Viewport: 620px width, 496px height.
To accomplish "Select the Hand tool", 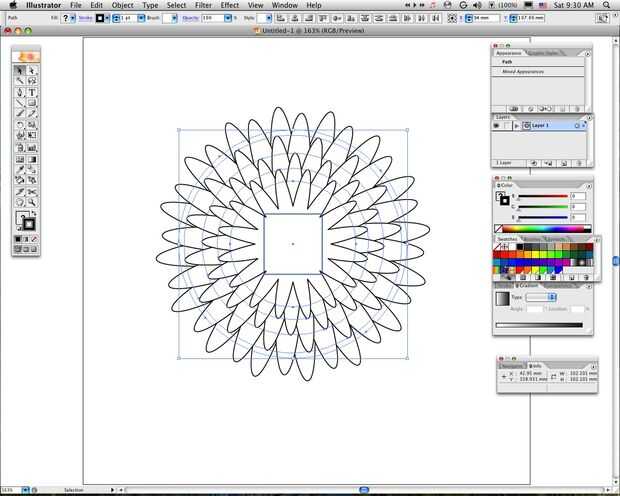I will [20, 203].
